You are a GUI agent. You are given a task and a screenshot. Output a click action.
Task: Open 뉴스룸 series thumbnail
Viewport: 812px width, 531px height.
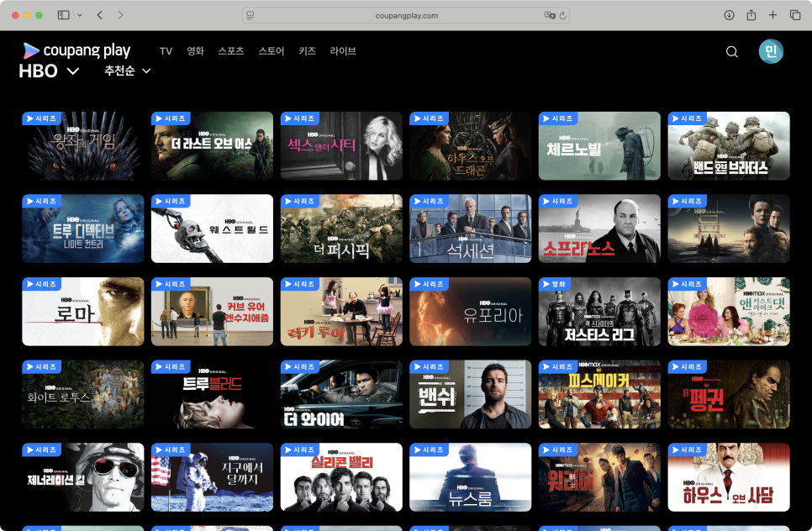470,477
